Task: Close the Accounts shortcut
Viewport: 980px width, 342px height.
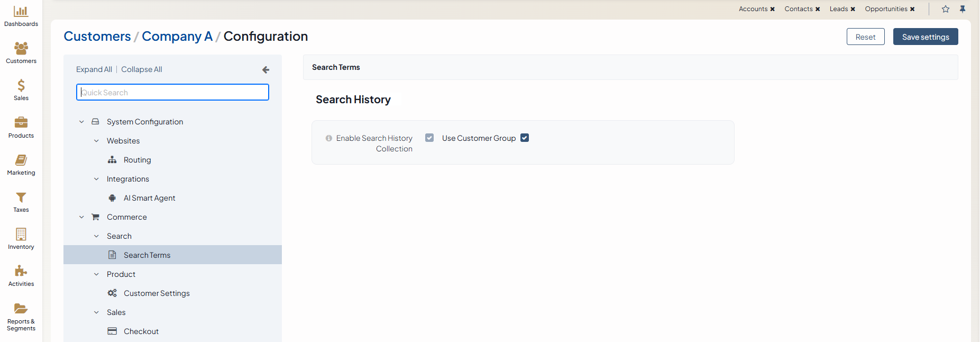Action: point(773,9)
